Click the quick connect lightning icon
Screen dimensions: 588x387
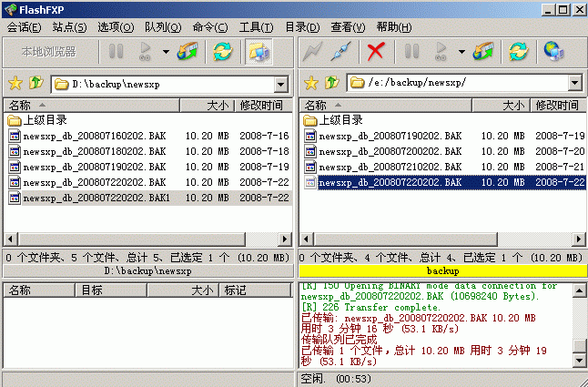tap(312, 51)
